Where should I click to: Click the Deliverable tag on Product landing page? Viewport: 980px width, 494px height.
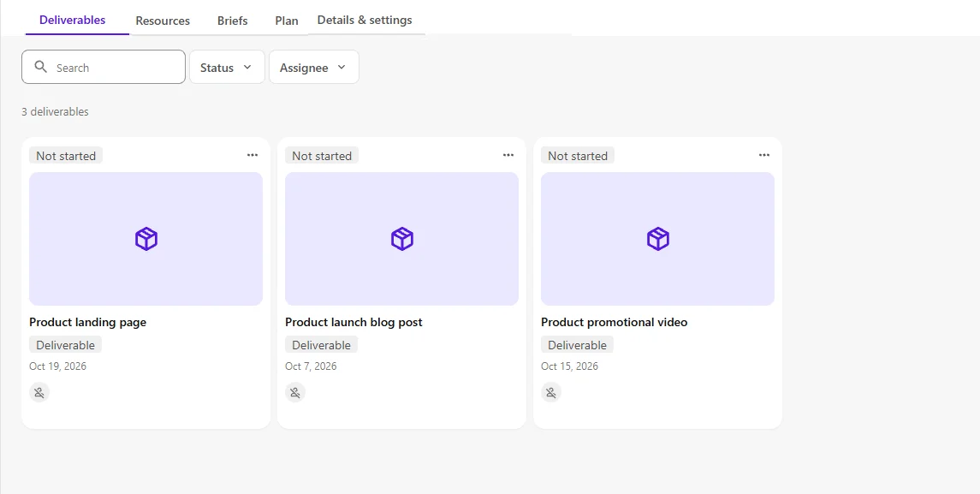(66, 344)
